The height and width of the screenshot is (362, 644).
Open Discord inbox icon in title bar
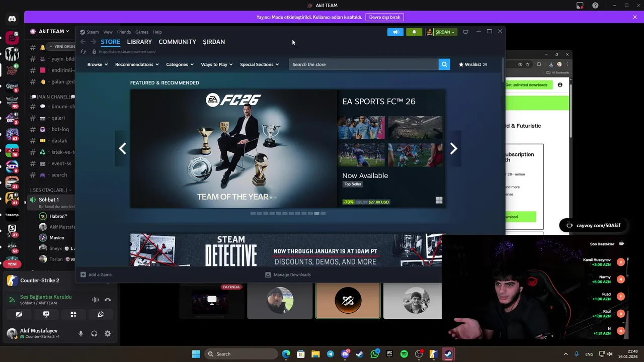580,6
